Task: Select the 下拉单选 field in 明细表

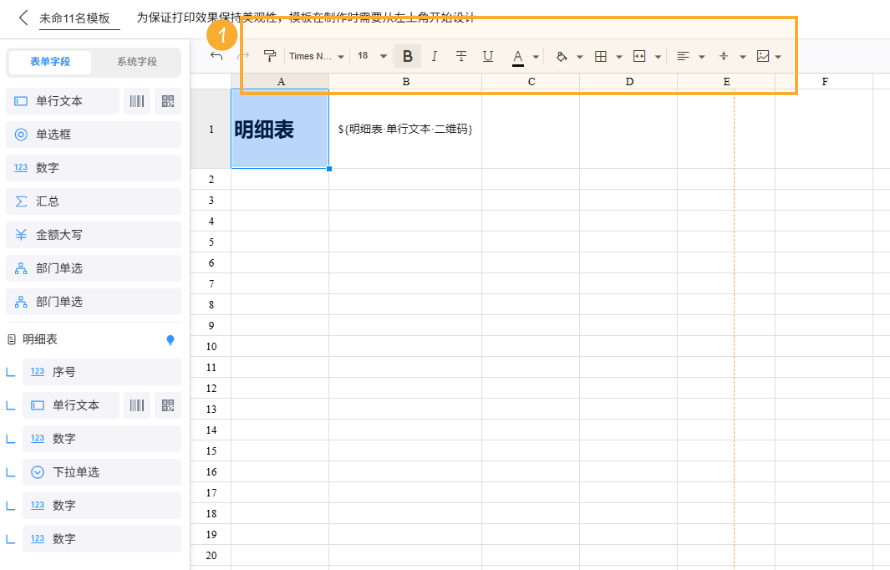Action: [102, 472]
